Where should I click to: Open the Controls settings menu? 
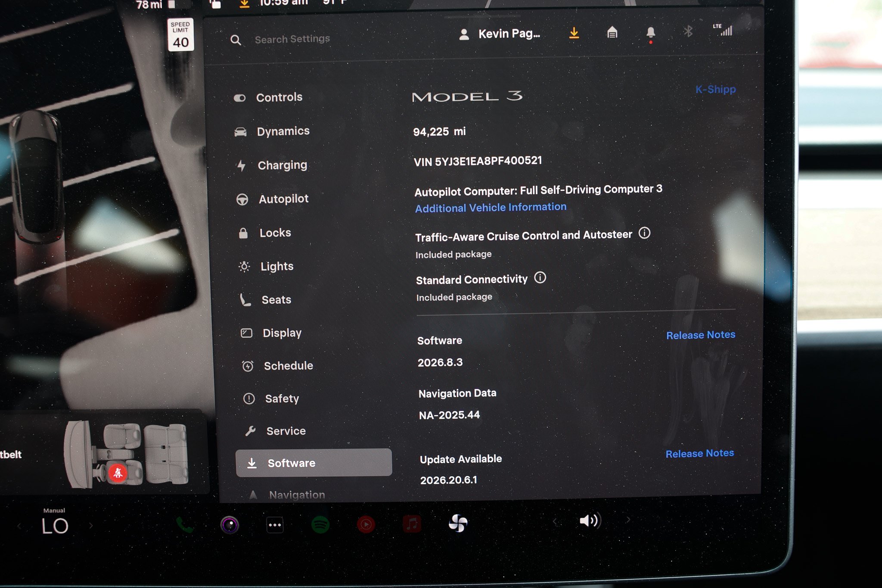tap(268, 97)
